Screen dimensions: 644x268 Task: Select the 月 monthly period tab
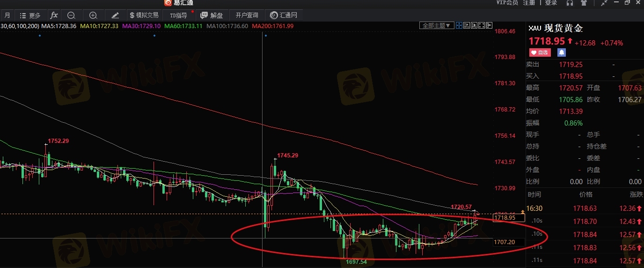(x=7, y=15)
